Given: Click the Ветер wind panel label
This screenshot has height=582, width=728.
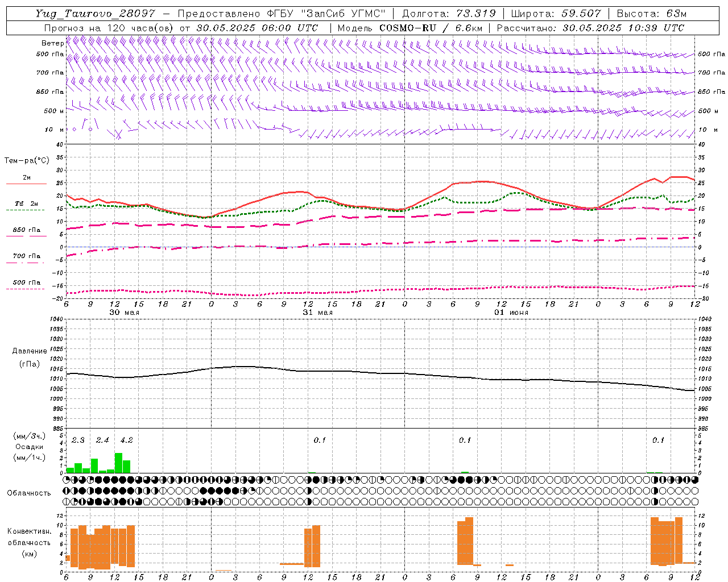Looking at the screenshot, I should tap(52, 43).
